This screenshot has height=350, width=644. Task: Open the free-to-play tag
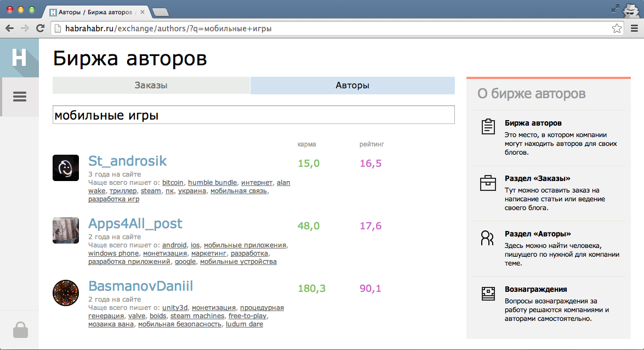point(247,316)
